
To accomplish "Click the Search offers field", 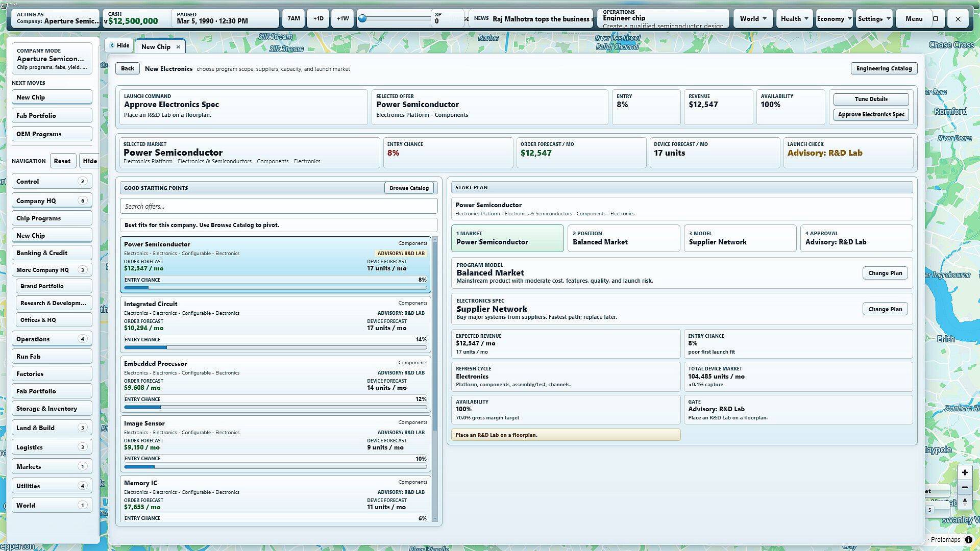I will [279, 206].
